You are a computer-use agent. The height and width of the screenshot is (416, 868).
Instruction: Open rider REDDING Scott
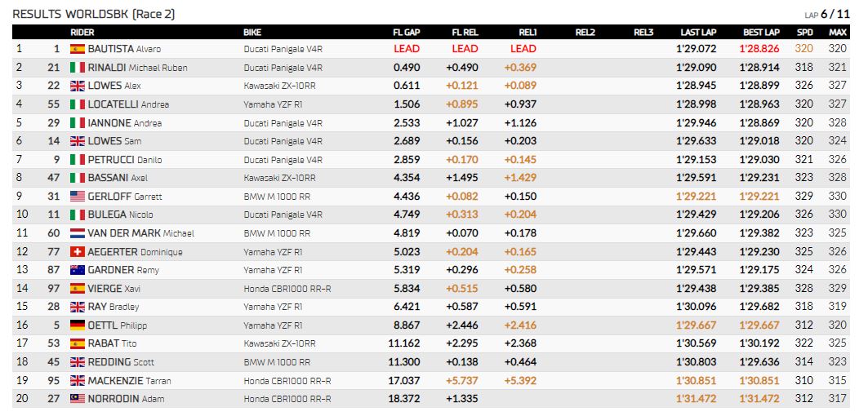tap(121, 362)
